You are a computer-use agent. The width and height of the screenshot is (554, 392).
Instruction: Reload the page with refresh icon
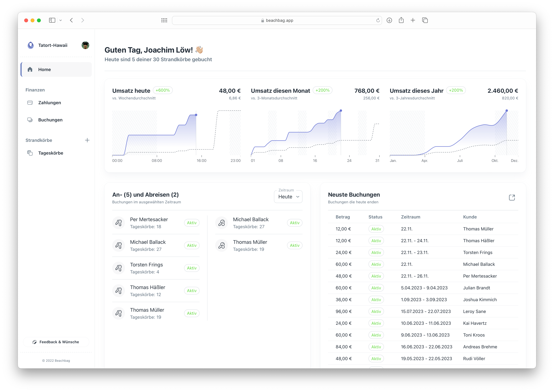coord(378,21)
